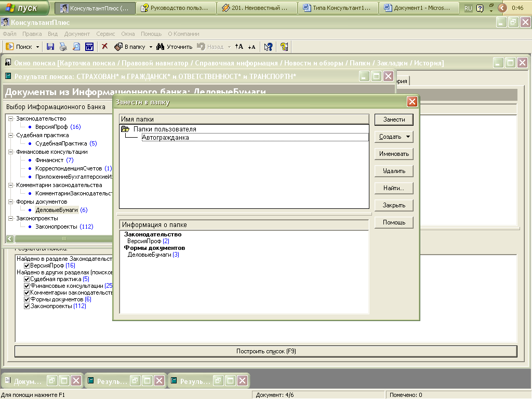532x399 pixels.
Task: Collapse the Законопроекты tree node
Action: coord(10,219)
